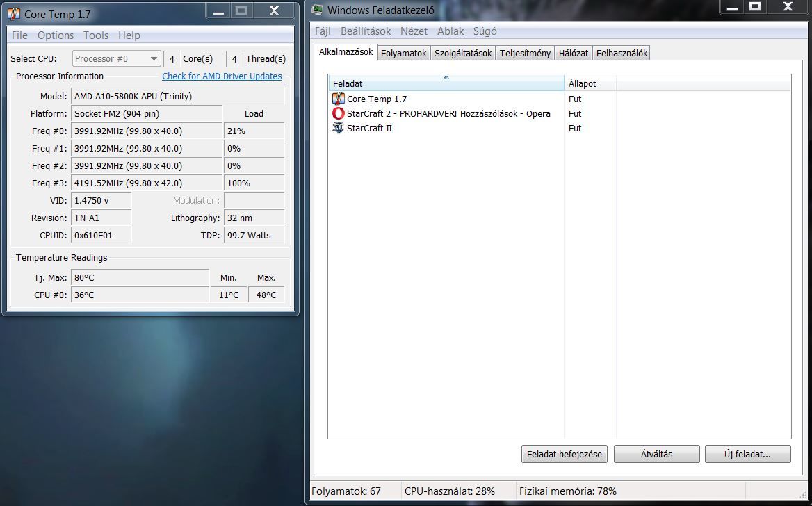Click the Folyamatok: 67 status bar entry
The height and width of the screenshot is (506, 812).
346,491
